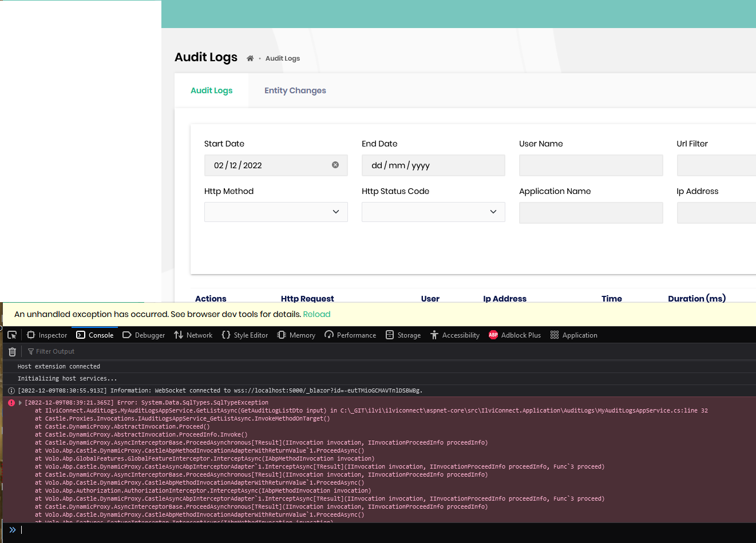Switch to the Entity Changes tab

pos(295,90)
